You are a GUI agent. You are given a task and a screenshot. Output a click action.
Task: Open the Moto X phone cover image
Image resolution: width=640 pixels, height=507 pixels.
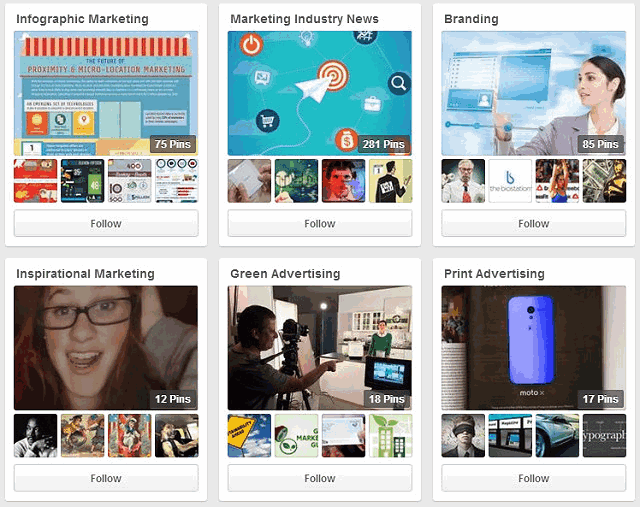tap(533, 348)
